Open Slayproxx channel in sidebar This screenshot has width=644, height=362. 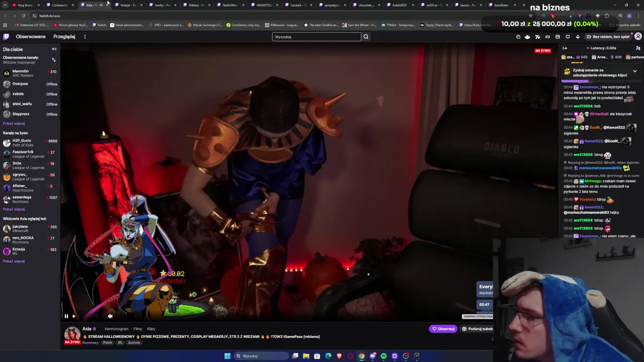point(30,114)
